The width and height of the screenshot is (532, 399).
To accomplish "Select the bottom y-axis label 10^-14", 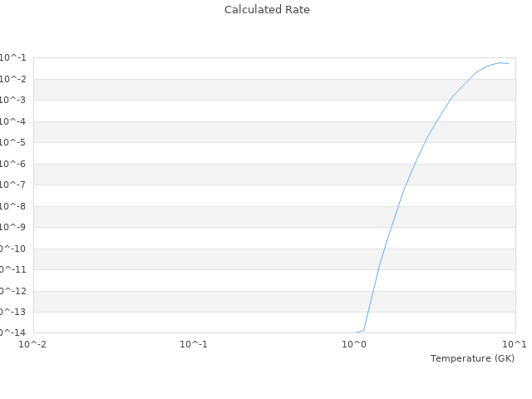I will point(12,332).
